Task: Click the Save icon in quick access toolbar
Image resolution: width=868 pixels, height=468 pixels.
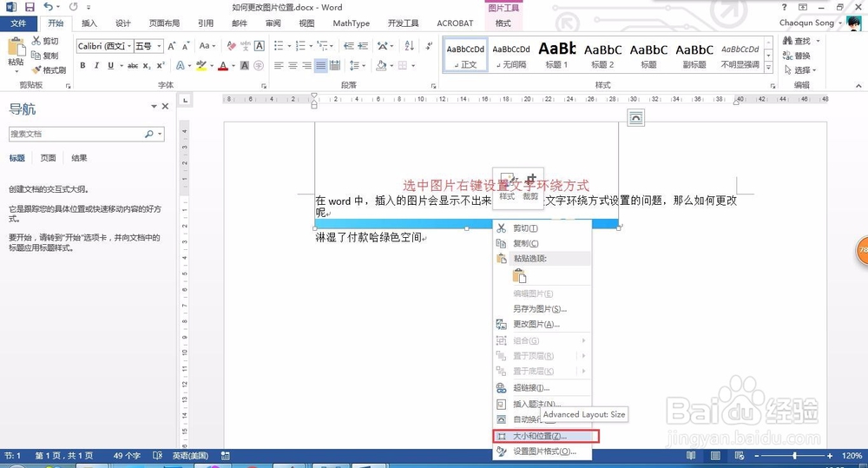Action: coord(30,7)
